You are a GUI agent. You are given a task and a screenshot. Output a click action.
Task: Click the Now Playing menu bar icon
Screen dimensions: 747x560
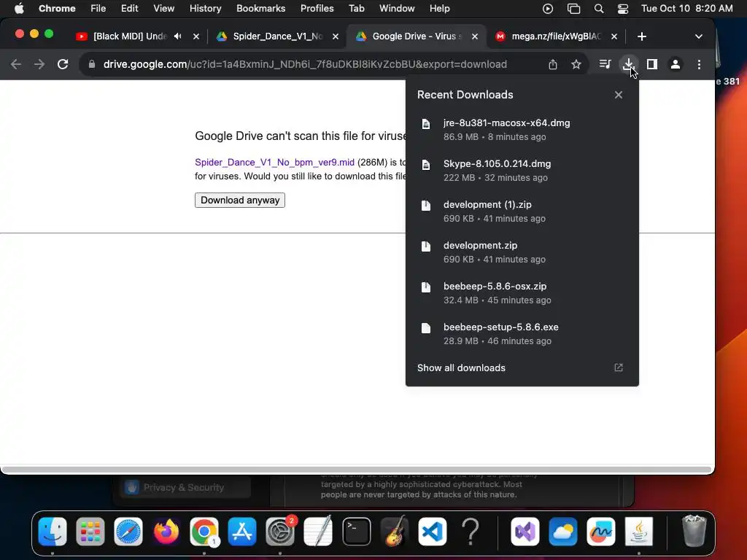coord(548,8)
